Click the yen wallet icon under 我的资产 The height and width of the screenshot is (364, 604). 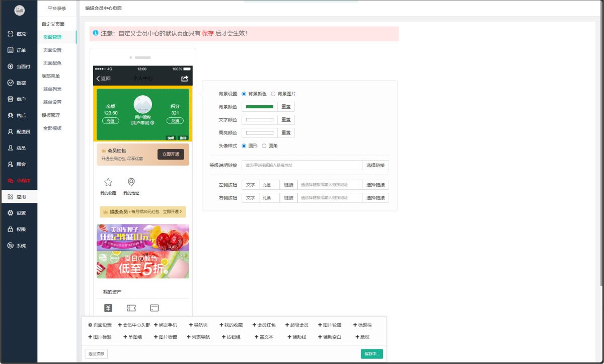pyautogui.click(x=108, y=308)
